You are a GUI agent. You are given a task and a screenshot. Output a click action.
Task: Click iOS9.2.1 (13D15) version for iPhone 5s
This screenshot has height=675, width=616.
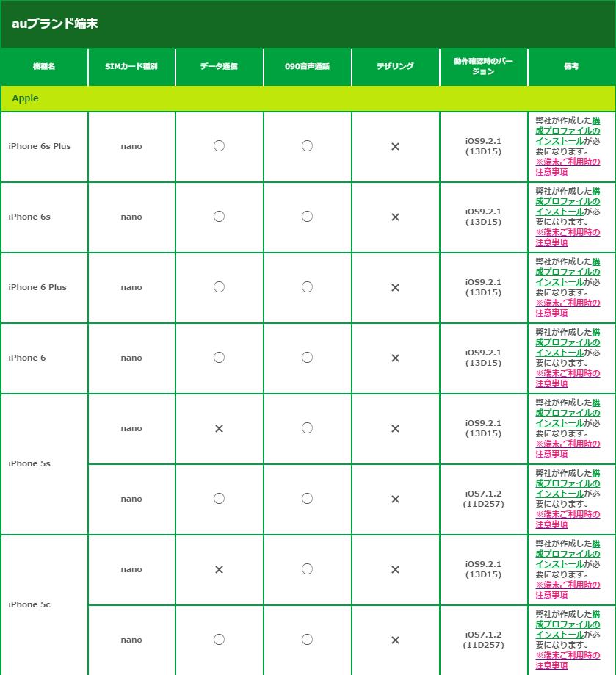click(x=484, y=429)
